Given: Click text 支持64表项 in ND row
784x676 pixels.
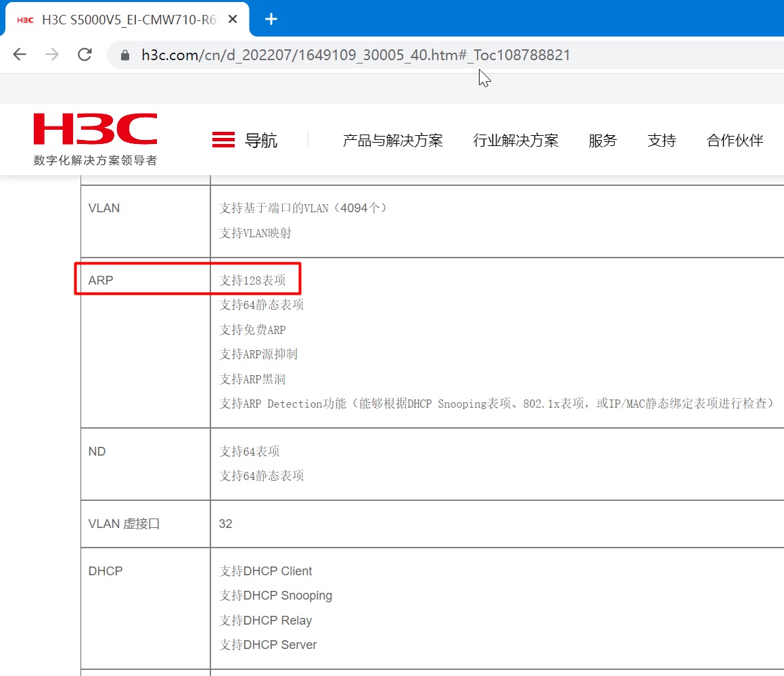Looking at the screenshot, I should click(249, 452).
